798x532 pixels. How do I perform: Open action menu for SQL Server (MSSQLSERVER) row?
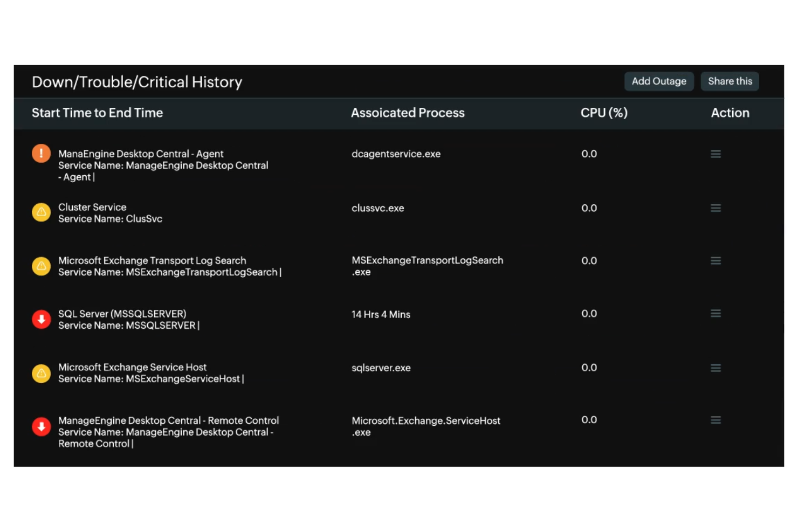(x=716, y=314)
